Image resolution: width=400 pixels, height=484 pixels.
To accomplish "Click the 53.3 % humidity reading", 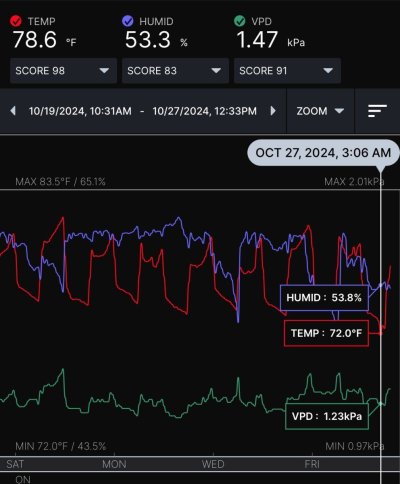I will point(156,40).
